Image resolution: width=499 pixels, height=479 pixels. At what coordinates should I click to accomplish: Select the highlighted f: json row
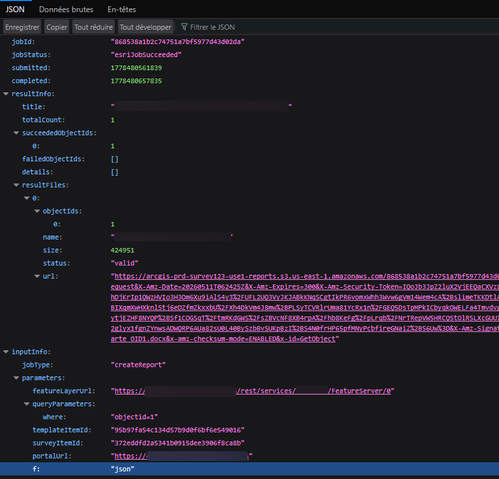tap(249, 469)
